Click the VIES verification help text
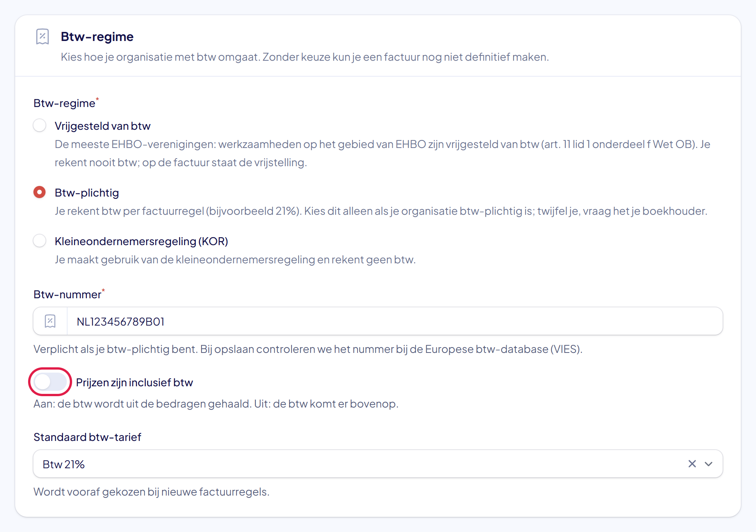Image resolution: width=756 pixels, height=532 pixels. 308,349
